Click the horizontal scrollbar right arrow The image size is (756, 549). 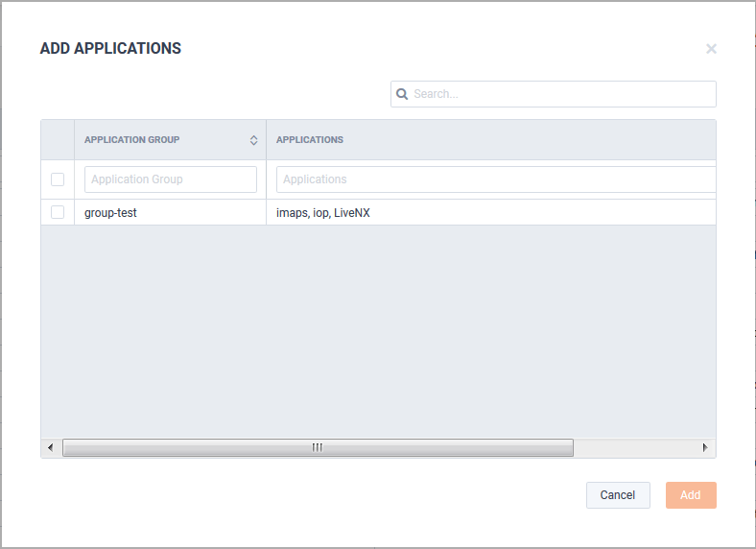(705, 447)
